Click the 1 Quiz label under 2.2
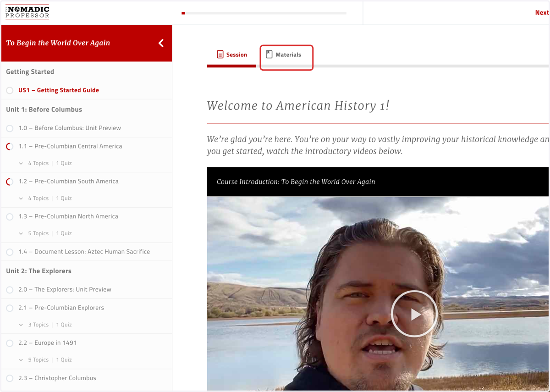Screen dimensions: 550x392 [64, 360]
